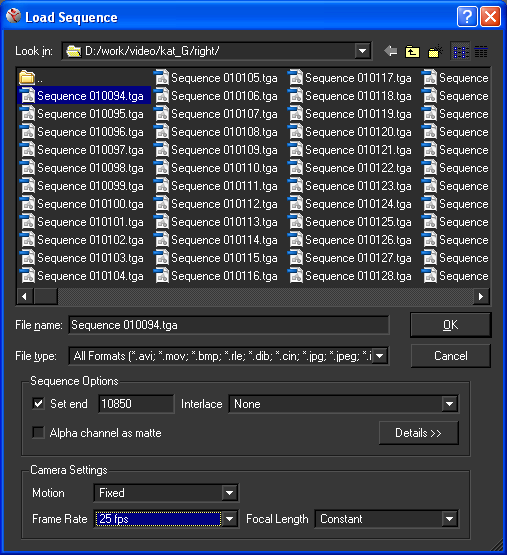
Task: Open the Look in path dropdown
Action: (363, 51)
